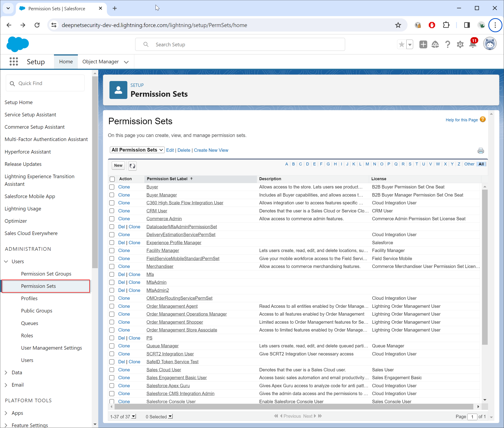Collapse the Users tree section
Screen dimensions: 504x428
pos(6,261)
